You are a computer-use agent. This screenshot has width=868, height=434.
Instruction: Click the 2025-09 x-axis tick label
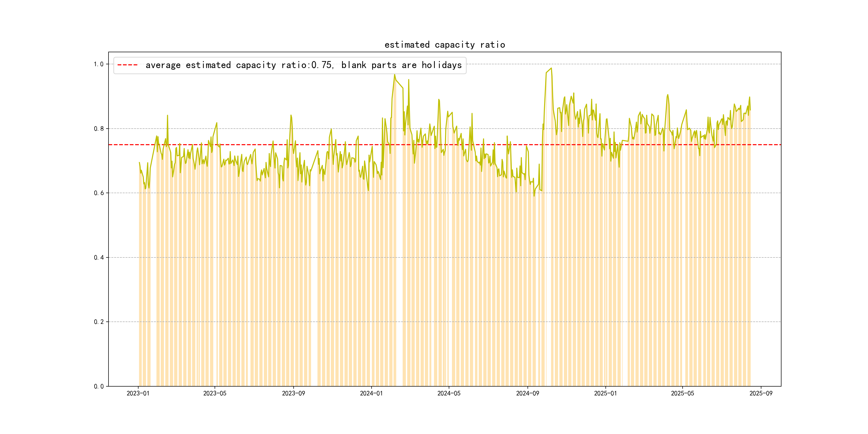(761, 393)
